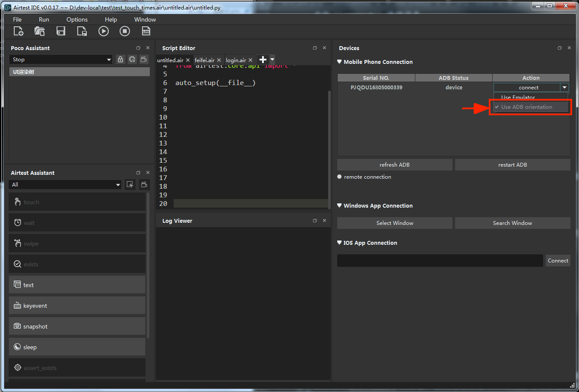Open the Run menu
This screenshot has height=392, width=579.
[44, 19]
